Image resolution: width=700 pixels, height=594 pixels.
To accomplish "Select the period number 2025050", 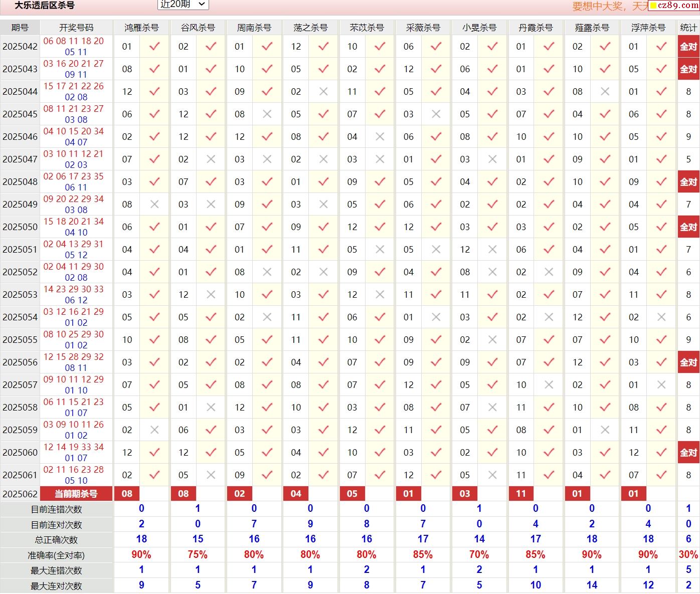I will 20,227.
